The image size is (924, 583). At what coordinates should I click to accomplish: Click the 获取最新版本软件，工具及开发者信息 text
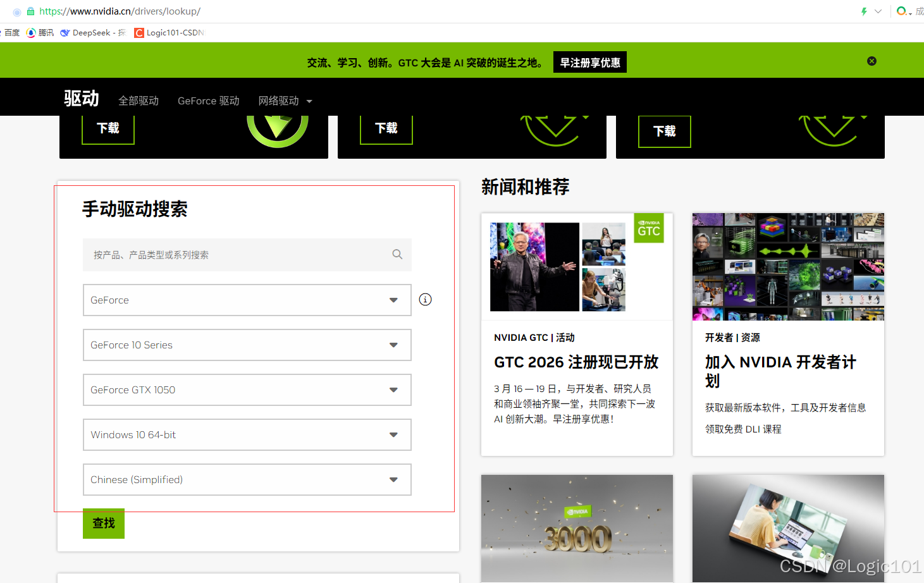click(x=785, y=408)
